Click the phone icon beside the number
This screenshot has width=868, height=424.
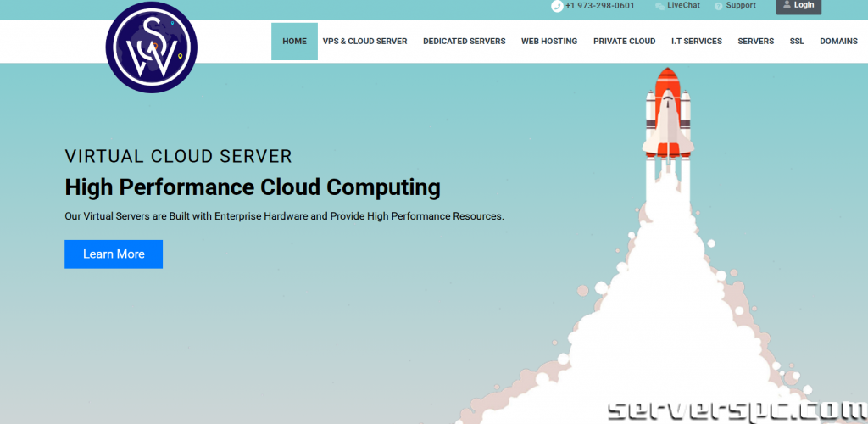point(557,6)
